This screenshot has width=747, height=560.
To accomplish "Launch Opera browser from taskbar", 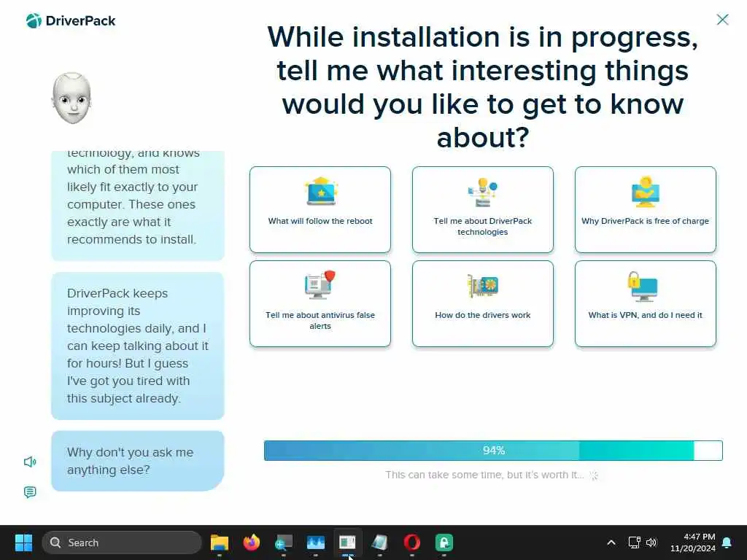I will 411,542.
